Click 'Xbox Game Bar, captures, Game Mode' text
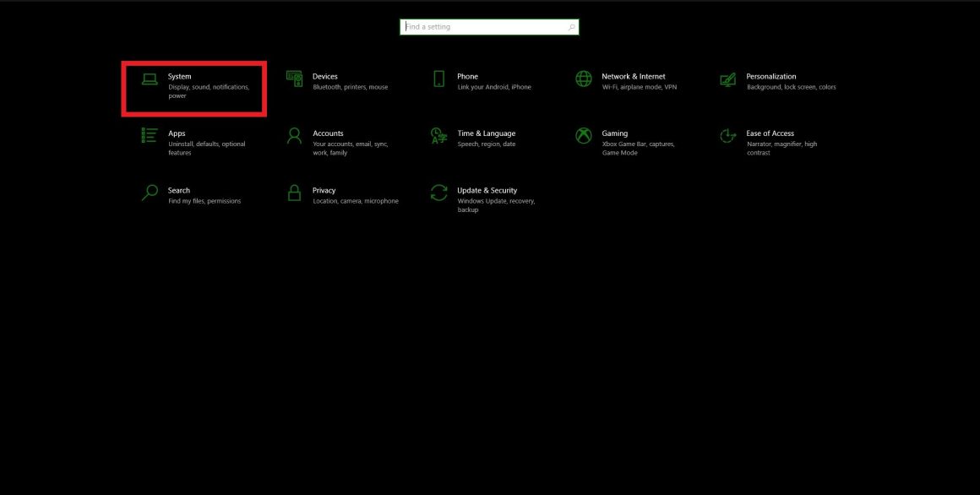Screen dimensions: 980x495 (x=638, y=148)
